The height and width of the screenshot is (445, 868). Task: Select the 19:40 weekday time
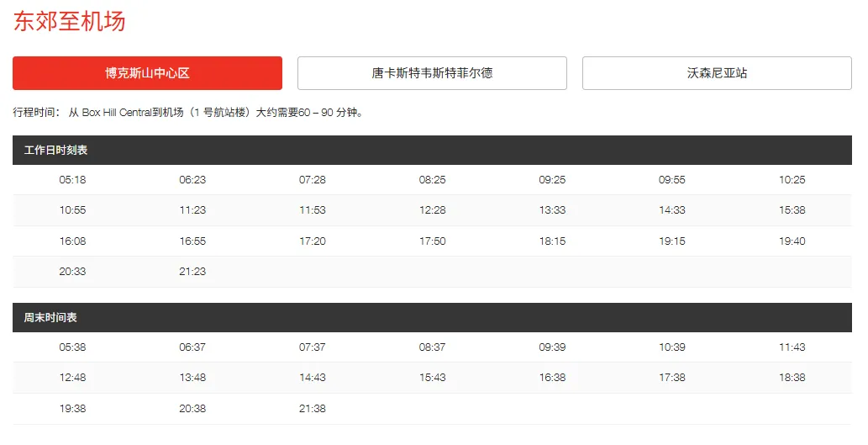tap(792, 241)
